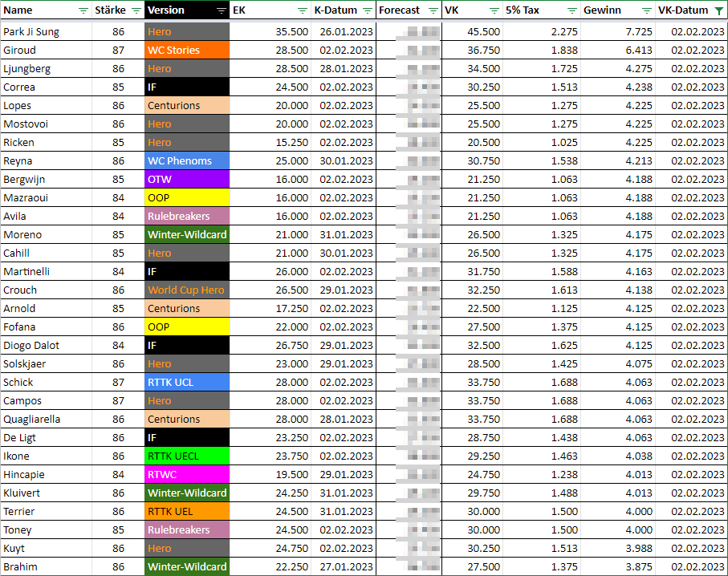Click Toney's Rulebreakers version cell

[187, 530]
